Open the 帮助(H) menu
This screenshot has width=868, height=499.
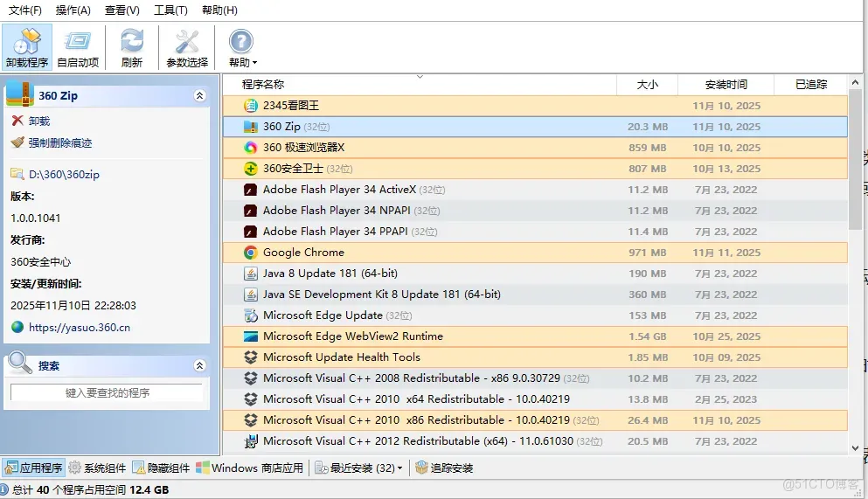pyautogui.click(x=219, y=10)
